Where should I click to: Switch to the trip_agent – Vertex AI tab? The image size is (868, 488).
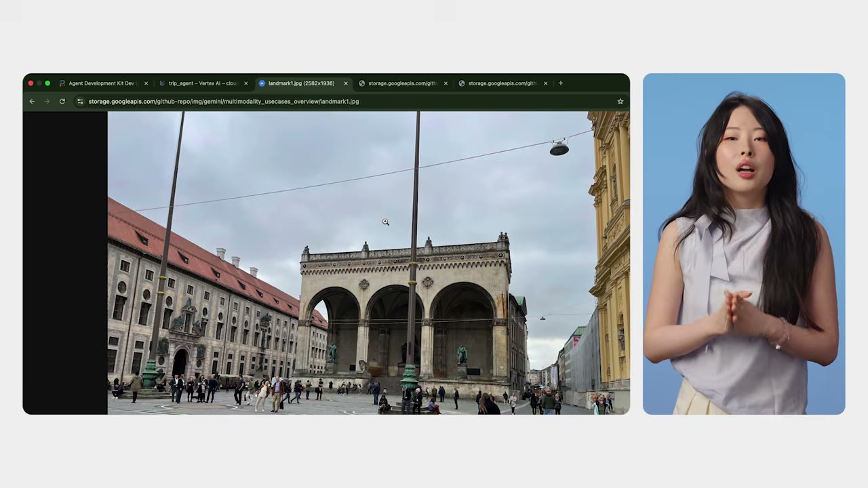[x=203, y=83]
